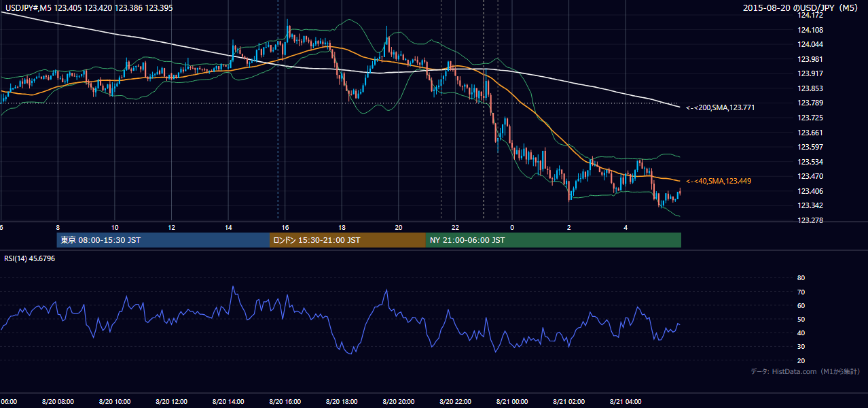Click price axis value 124.108

tap(812, 30)
